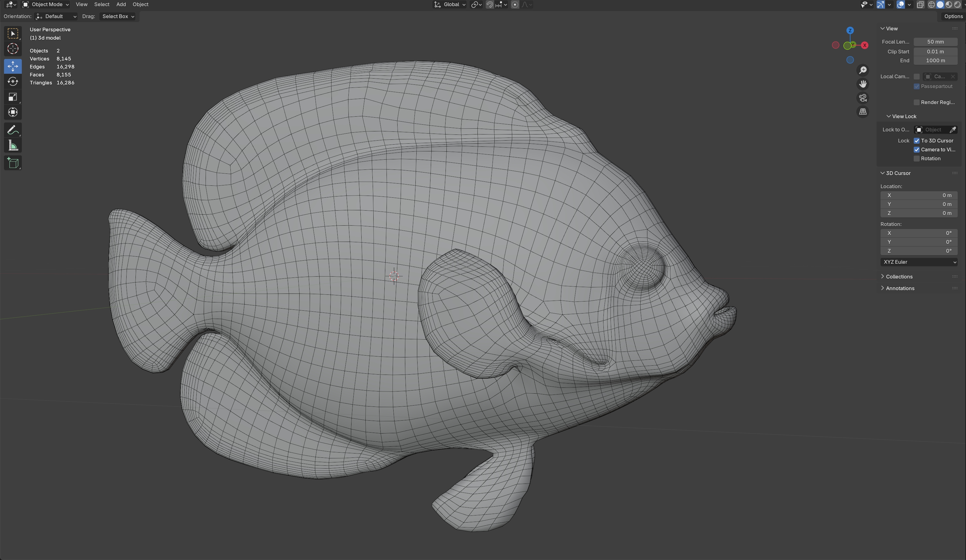
Task: Select the Rotate tool in toolbar
Action: (x=13, y=82)
